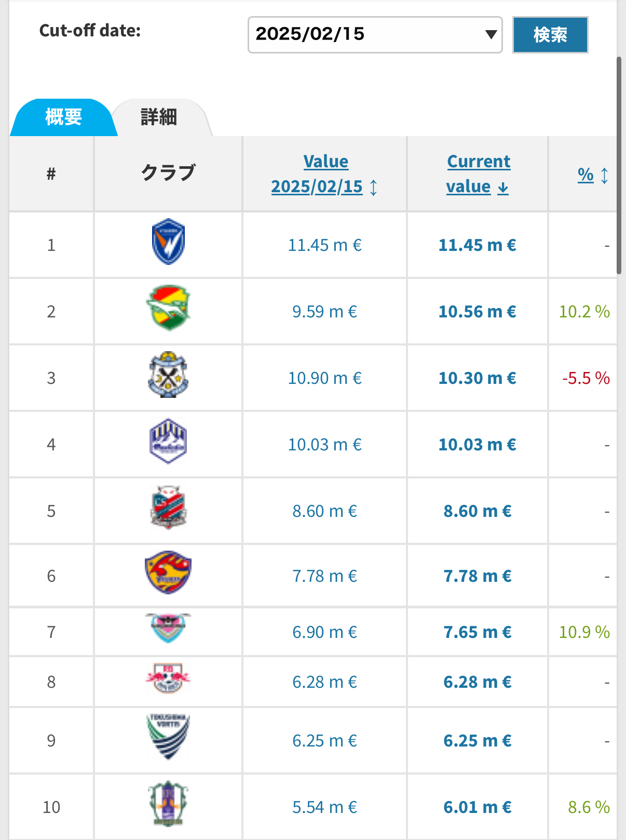
Task: Switch to the 概要 tab
Action: pos(64,117)
